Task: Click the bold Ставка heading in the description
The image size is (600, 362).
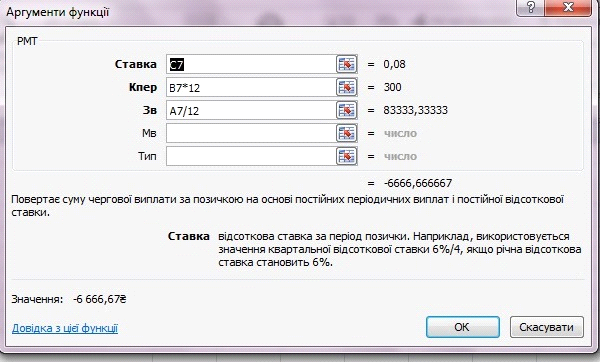Action: point(189,236)
